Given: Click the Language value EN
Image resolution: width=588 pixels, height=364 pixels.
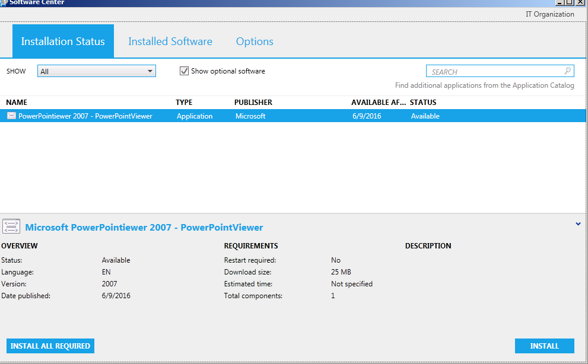Looking at the screenshot, I should click(106, 272).
